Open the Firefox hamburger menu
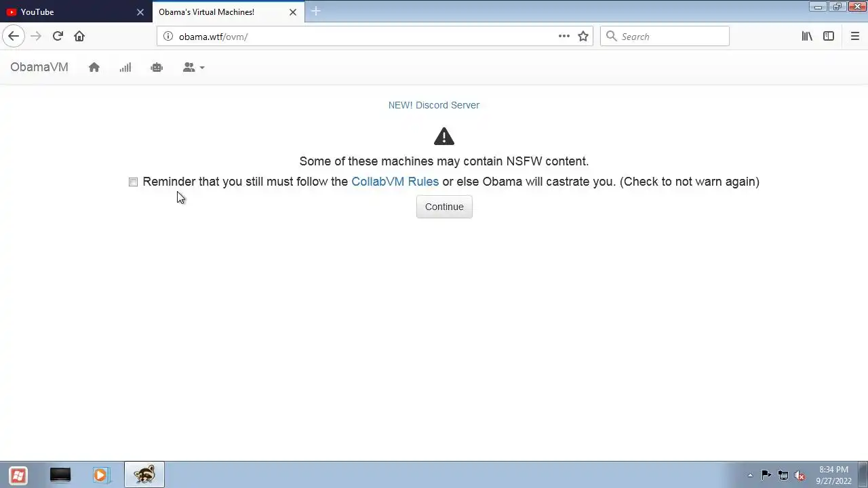 coord(854,36)
